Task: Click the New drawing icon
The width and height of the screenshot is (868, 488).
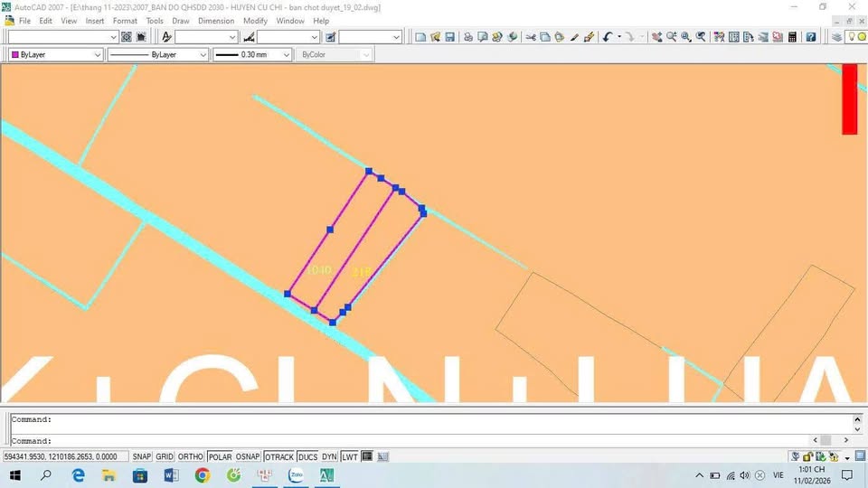Action: tap(421, 37)
